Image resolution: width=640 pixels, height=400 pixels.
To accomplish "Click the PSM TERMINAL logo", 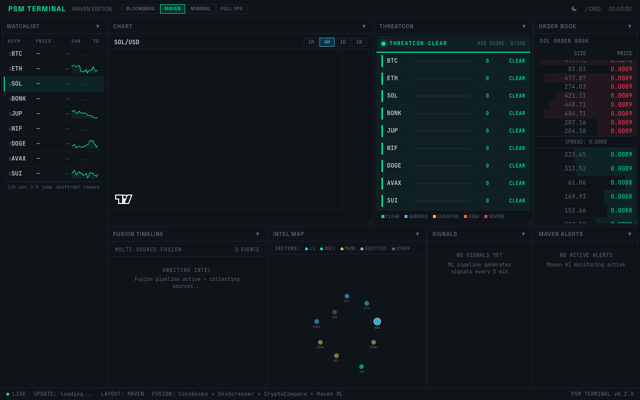I will tap(37, 9).
